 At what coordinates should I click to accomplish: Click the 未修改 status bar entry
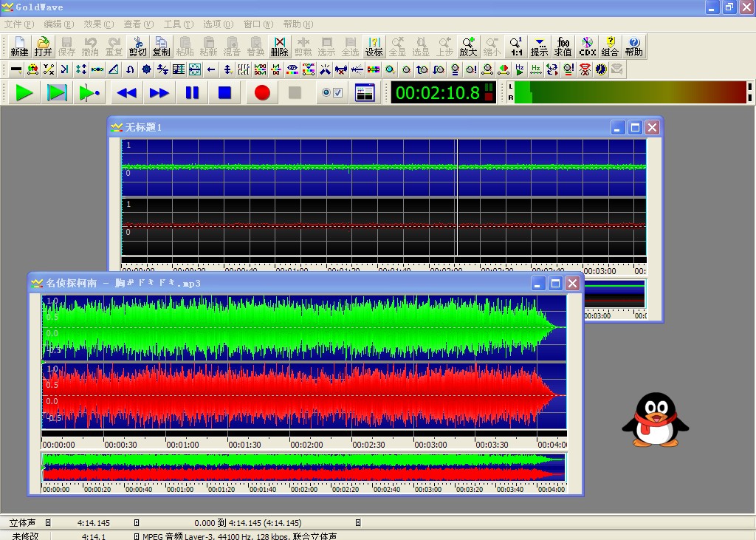pos(25,536)
